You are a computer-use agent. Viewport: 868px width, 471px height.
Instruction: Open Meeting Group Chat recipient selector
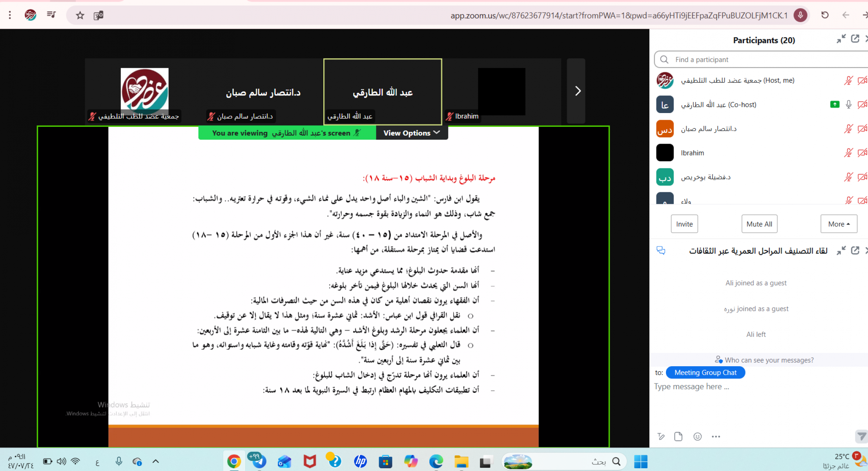(x=705, y=372)
